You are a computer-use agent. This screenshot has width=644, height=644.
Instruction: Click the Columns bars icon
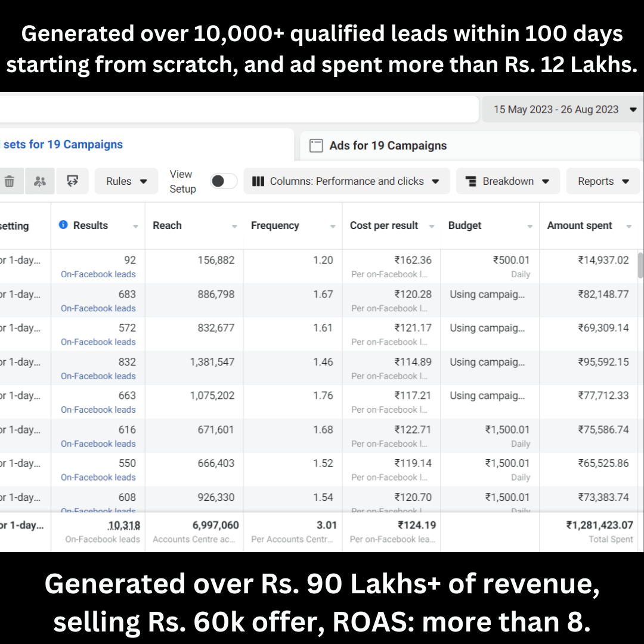(258, 181)
